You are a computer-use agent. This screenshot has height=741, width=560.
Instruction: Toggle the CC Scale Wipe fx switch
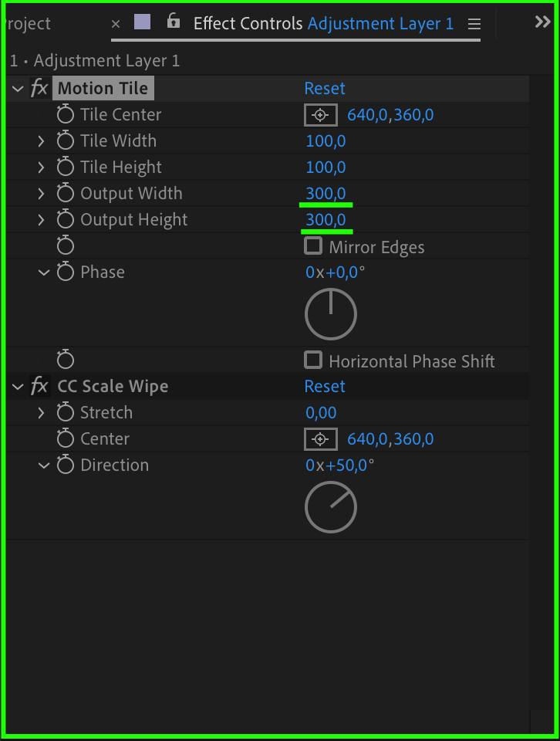pos(39,387)
